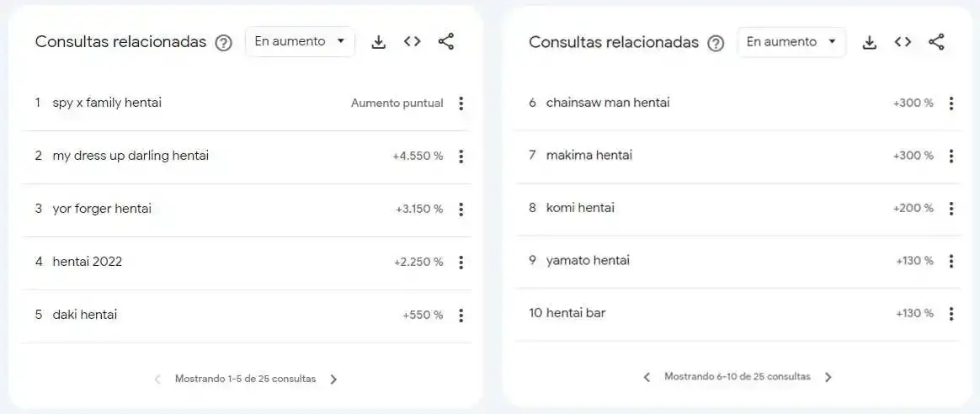980x414 pixels.
Task: Open three-dot menu for row number 1
Action: 461,103
